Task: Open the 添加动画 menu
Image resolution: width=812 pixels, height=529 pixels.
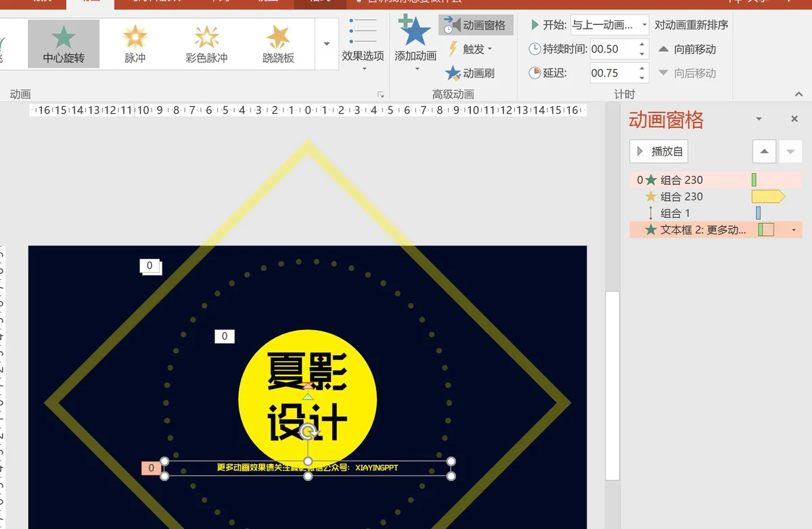Action: tap(415, 44)
